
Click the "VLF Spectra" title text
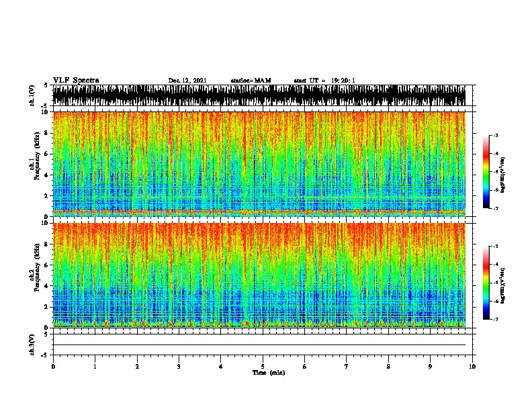76,81
